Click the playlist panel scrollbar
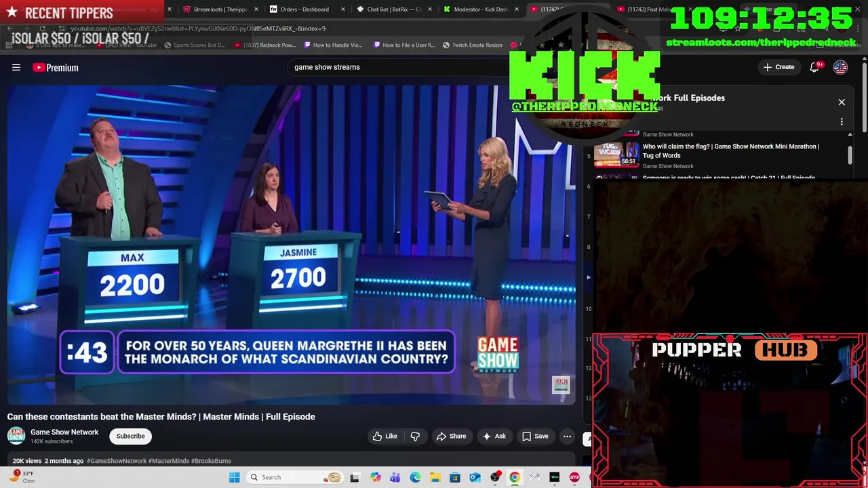868x488 pixels. click(850, 155)
